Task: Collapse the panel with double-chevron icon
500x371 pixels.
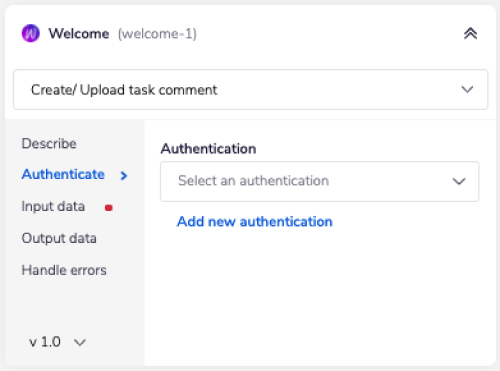Action: tap(470, 33)
